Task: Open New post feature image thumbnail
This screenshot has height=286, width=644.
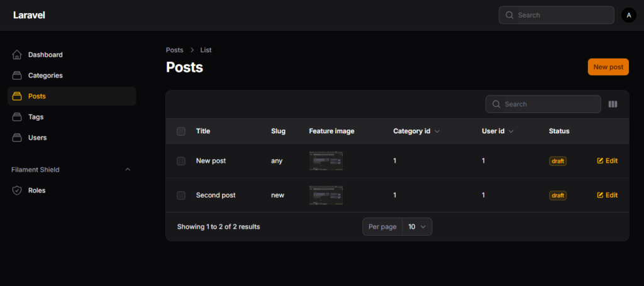Action: tap(326, 161)
